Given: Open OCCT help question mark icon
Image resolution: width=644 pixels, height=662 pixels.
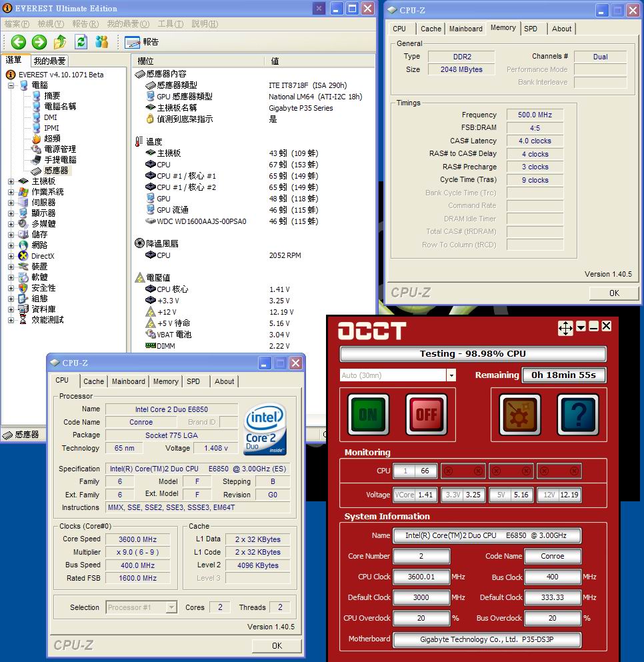Looking at the screenshot, I should (577, 414).
